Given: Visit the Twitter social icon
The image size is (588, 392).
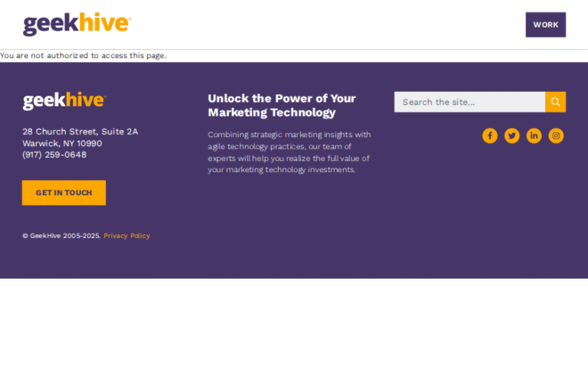Looking at the screenshot, I should click(512, 136).
